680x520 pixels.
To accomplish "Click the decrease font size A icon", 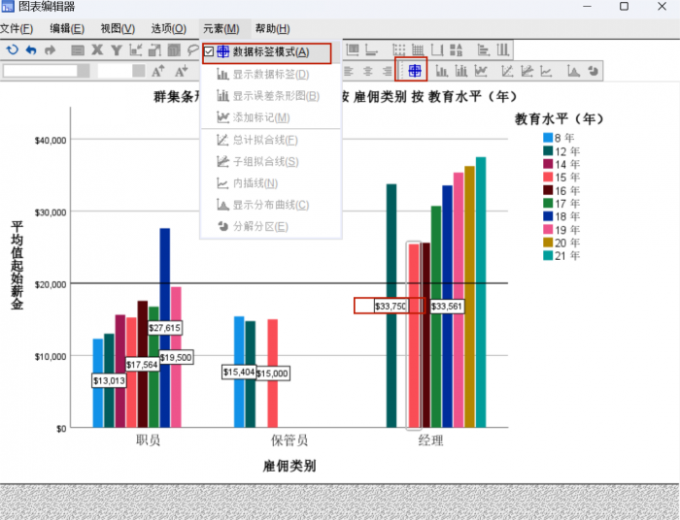I will (181, 71).
